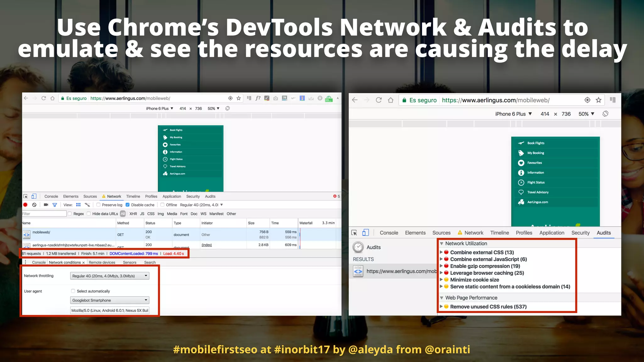Uncheck the Disable cache checkbox

click(128, 205)
